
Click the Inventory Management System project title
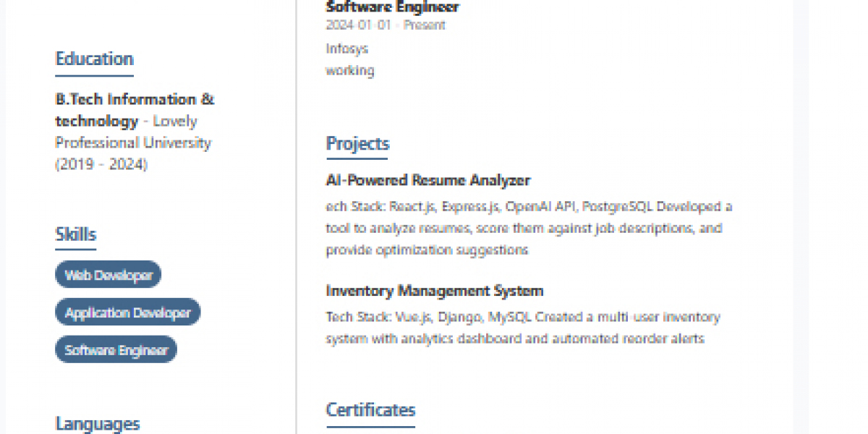pyautogui.click(x=434, y=291)
